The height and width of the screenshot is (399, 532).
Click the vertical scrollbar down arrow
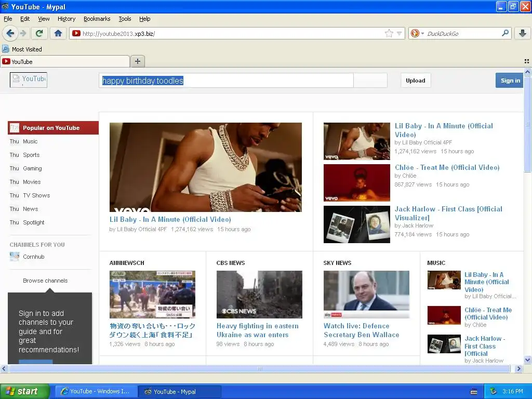point(528,360)
